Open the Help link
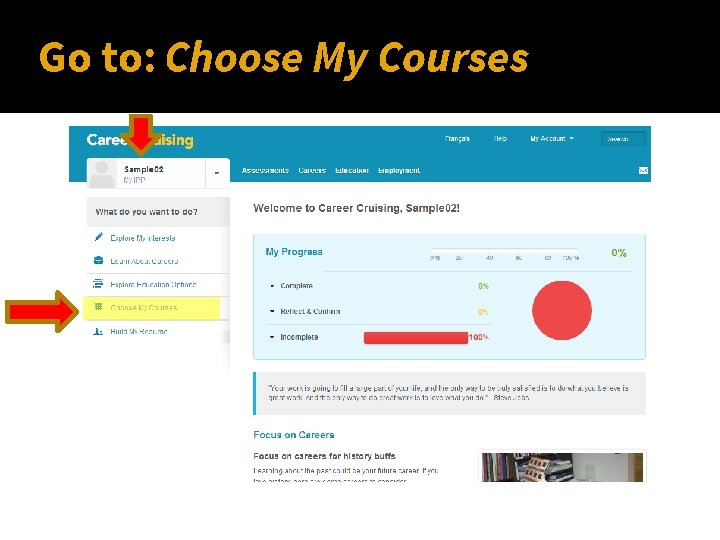 (x=500, y=138)
